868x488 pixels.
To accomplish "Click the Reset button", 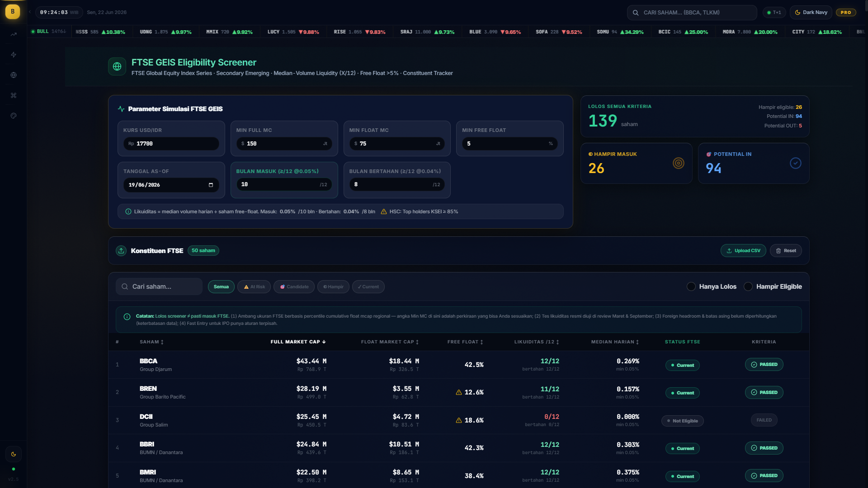I will pyautogui.click(x=786, y=251).
